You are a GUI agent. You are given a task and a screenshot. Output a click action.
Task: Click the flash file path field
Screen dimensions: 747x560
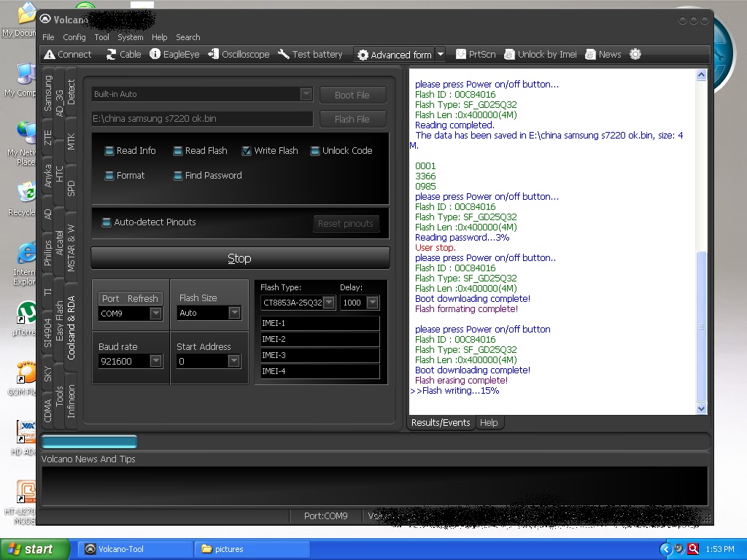click(203, 119)
